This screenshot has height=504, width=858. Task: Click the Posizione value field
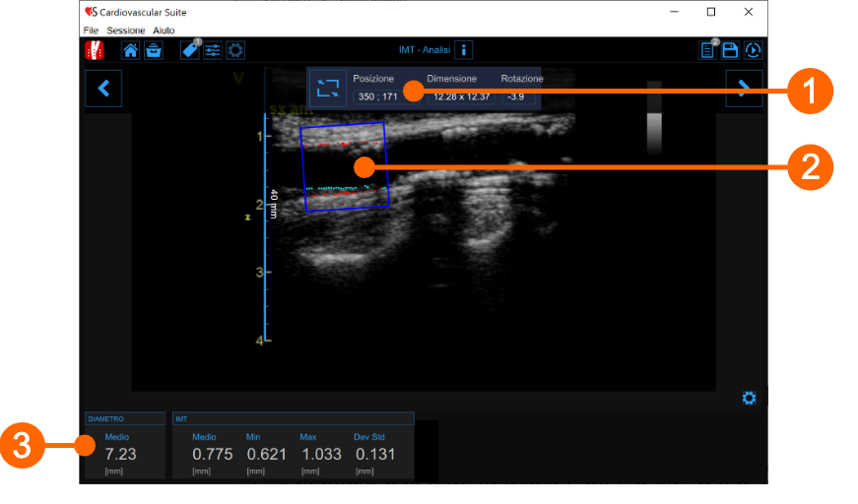pos(376,96)
